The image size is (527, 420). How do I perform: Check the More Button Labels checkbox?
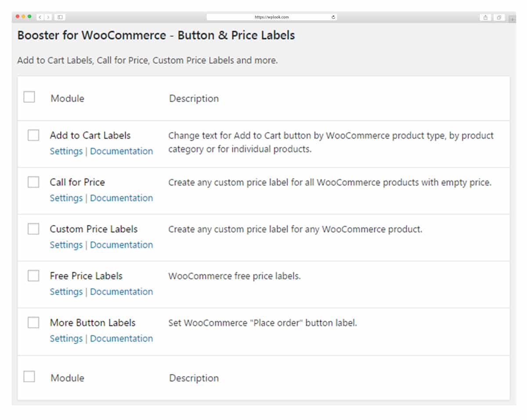33,323
